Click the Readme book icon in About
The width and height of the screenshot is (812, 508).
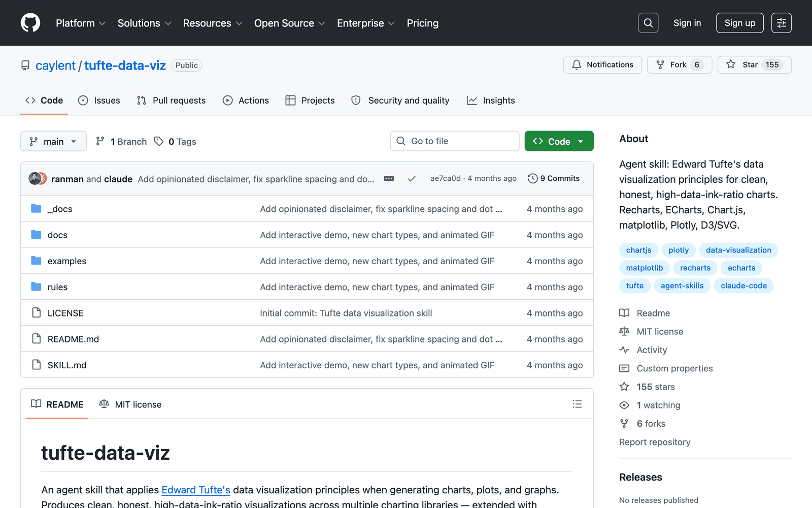coord(624,313)
